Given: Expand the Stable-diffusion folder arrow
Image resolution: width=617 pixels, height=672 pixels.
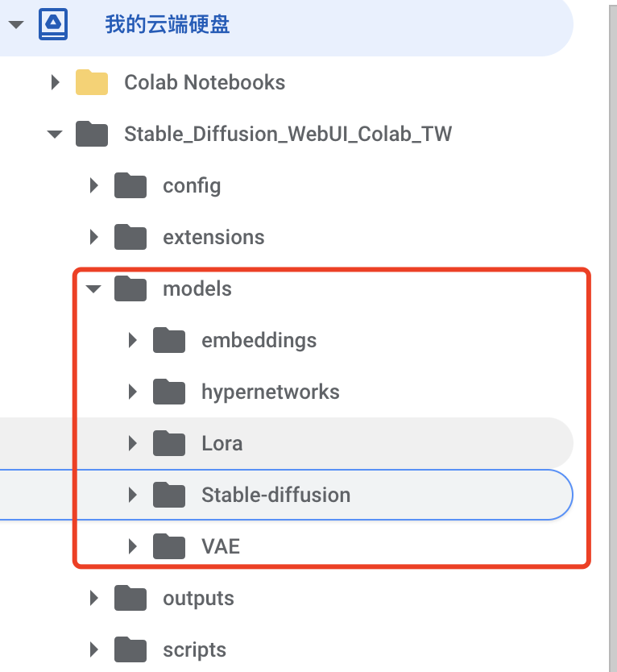Looking at the screenshot, I should [132, 495].
